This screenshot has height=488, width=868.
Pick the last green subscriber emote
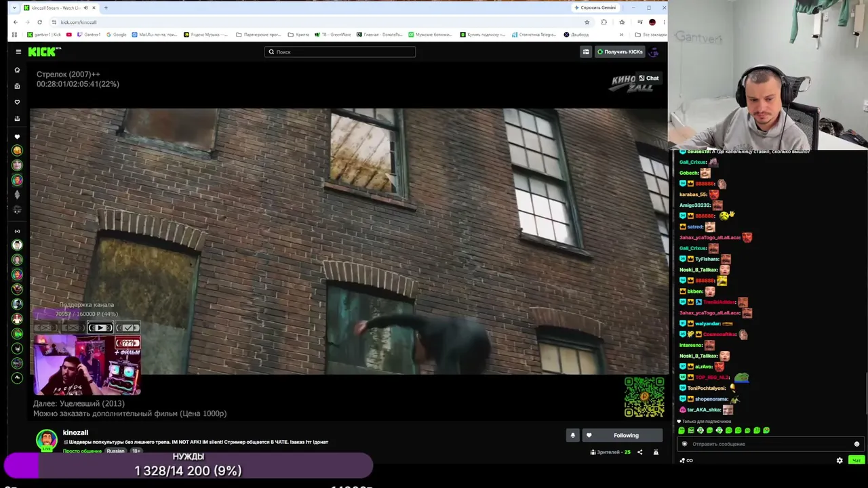point(766,430)
